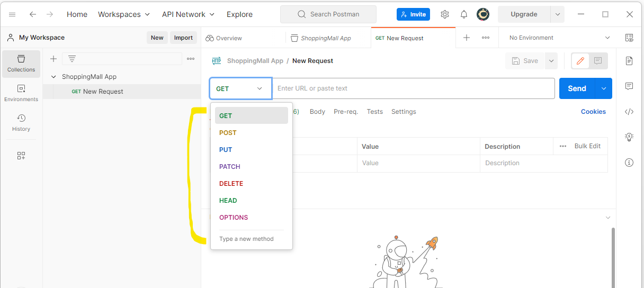Switch to comment mode icon
The image size is (644, 288).
(x=598, y=61)
